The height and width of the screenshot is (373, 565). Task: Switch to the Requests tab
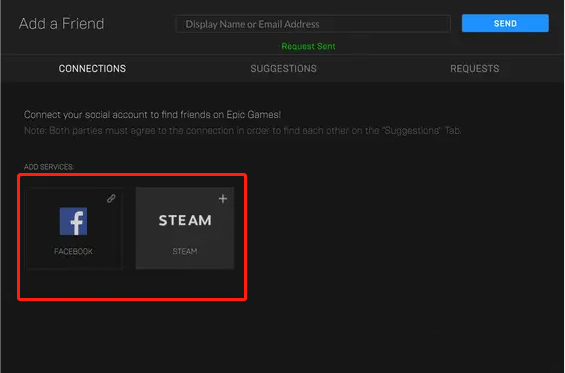(475, 68)
